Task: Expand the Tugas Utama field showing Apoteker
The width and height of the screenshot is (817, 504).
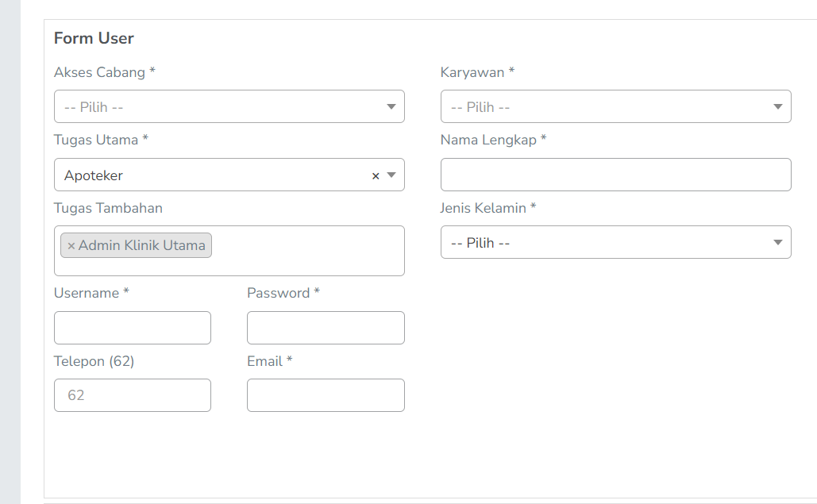Action: click(206, 175)
